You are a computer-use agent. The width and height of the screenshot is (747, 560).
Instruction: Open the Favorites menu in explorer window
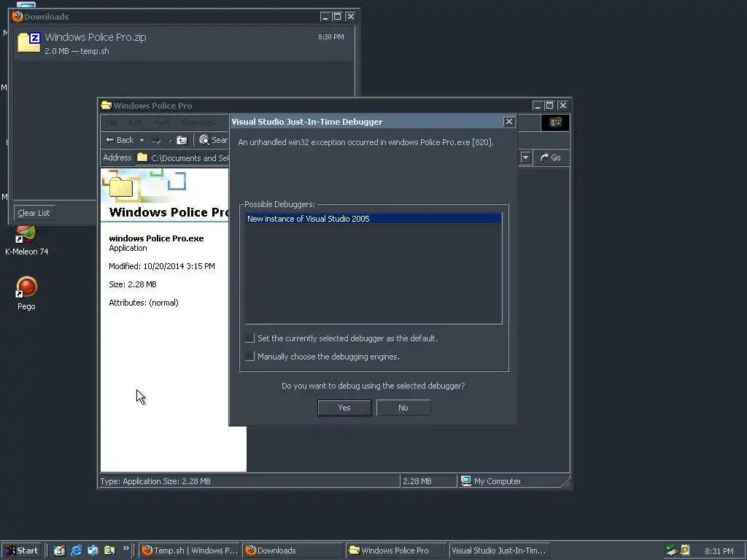pyautogui.click(x=198, y=122)
